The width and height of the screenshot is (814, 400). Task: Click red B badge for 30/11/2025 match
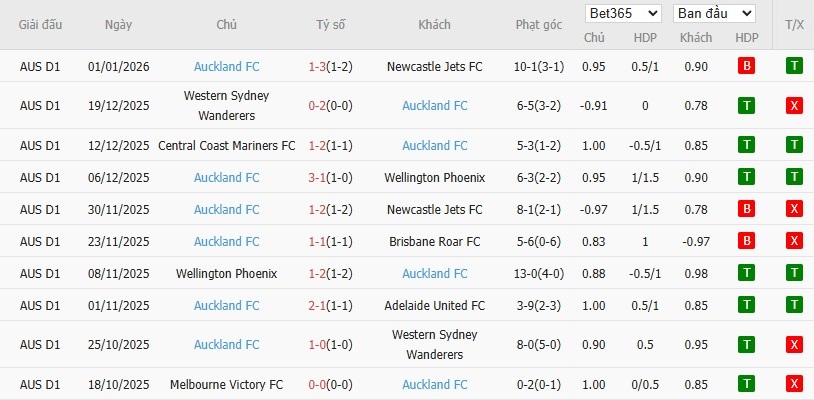pos(746,209)
